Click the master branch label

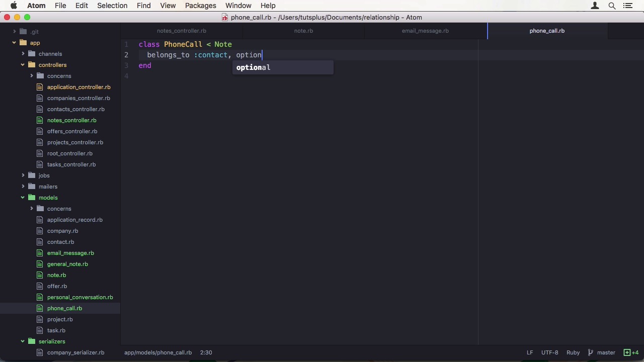606,352
